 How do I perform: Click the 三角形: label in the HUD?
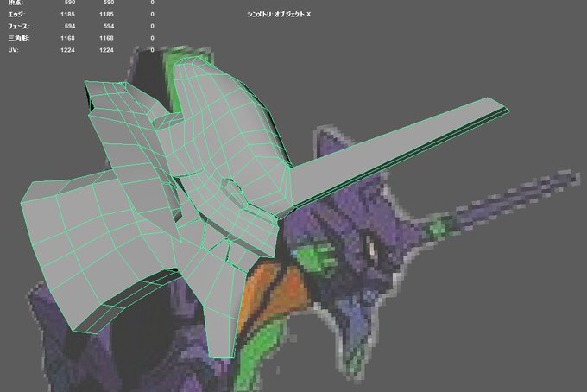pos(19,38)
